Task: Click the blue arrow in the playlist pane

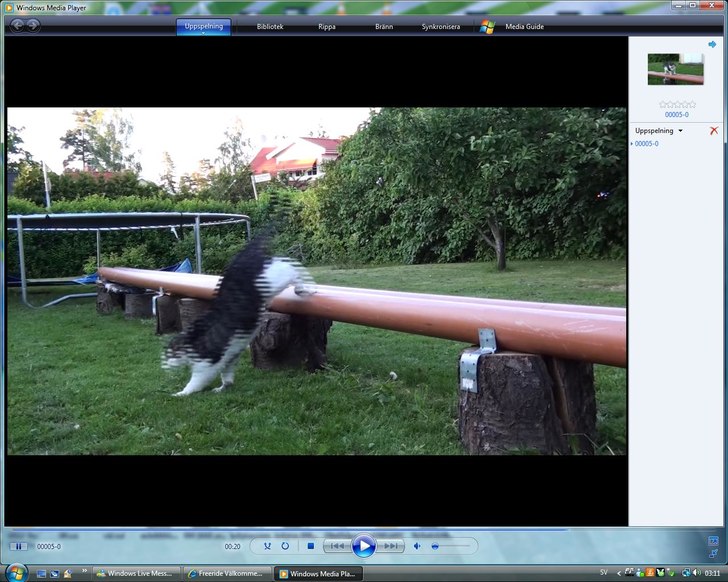Action: click(x=712, y=44)
